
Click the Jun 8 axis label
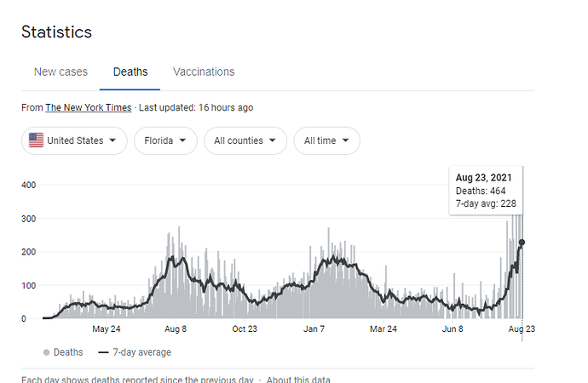click(x=453, y=329)
